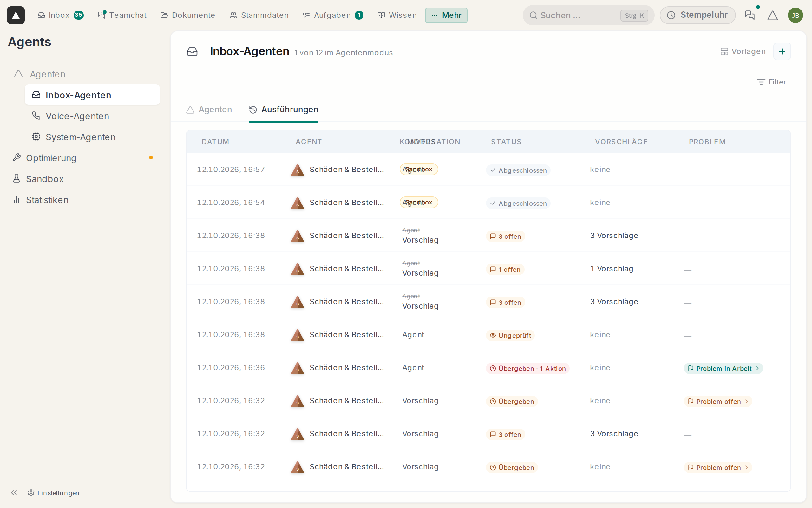The image size is (812, 508).
Task: Open the JB user avatar menu
Action: (x=795, y=16)
